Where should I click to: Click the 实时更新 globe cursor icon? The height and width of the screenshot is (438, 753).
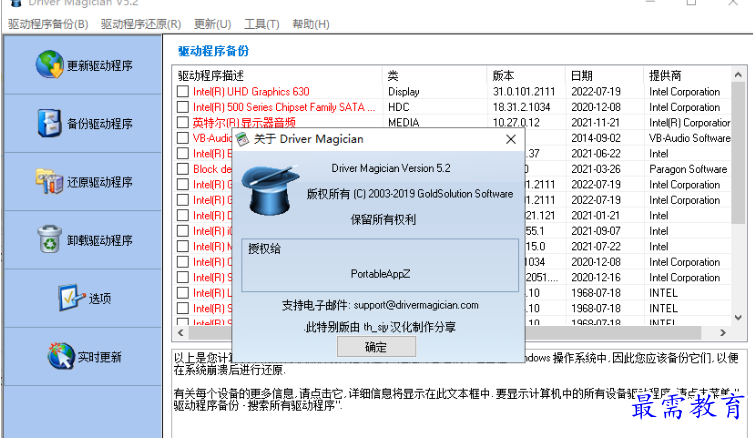click(61, 356)
